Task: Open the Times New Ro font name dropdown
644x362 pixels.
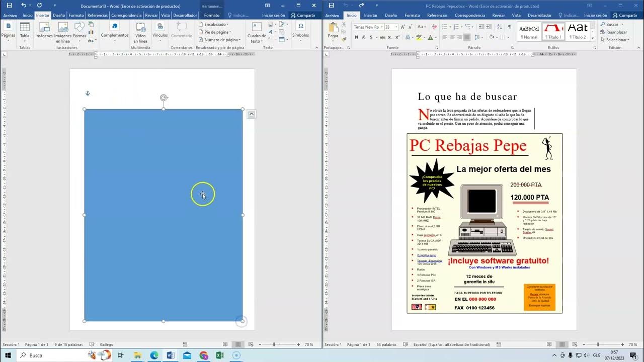Action: coord(382,27)
